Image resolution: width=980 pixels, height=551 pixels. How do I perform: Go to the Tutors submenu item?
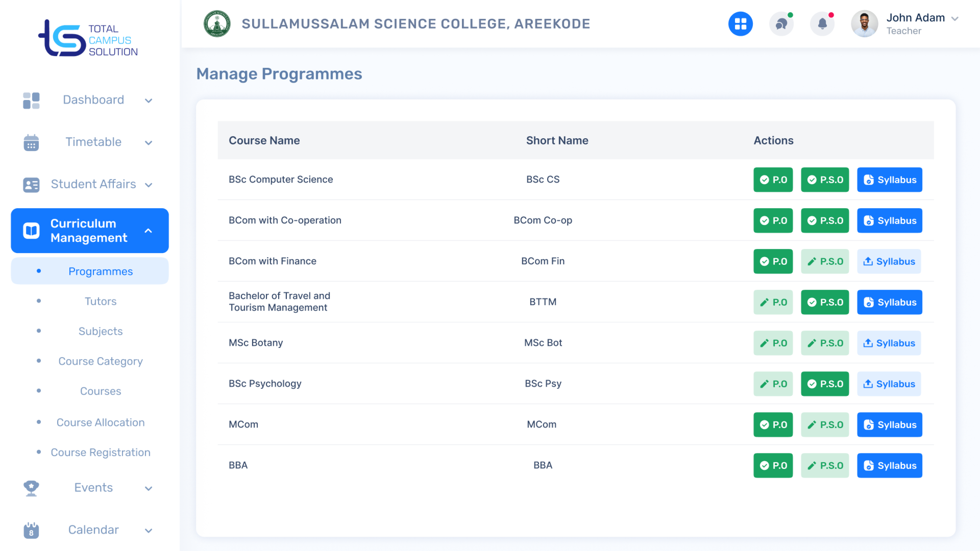tap(100, 301)
